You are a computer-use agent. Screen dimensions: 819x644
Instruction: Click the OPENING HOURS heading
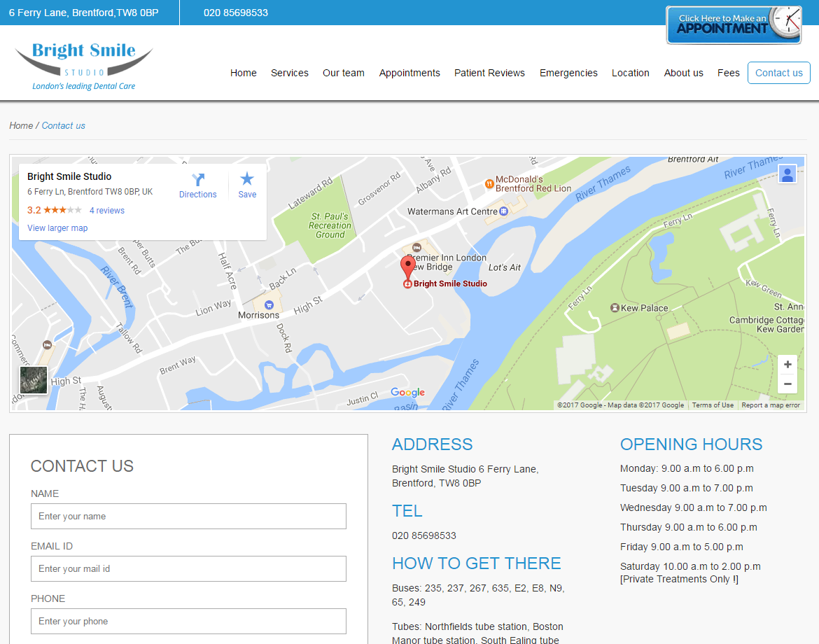[691, 444]
